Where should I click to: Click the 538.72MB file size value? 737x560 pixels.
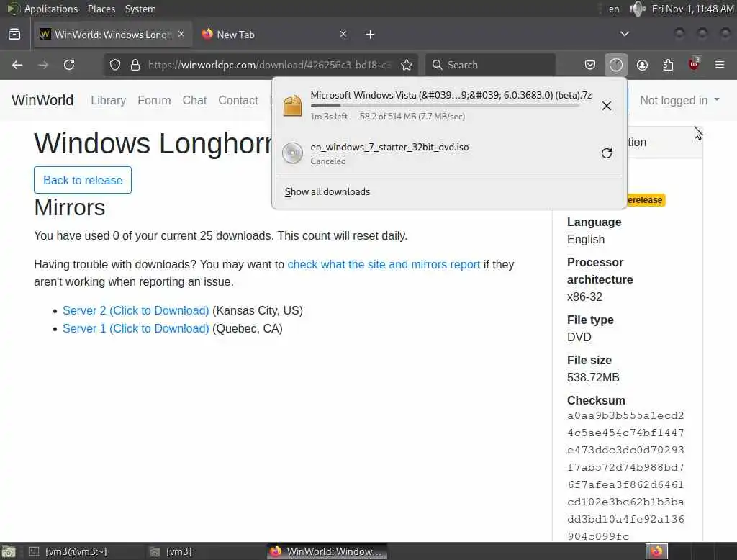pos(593,378)
